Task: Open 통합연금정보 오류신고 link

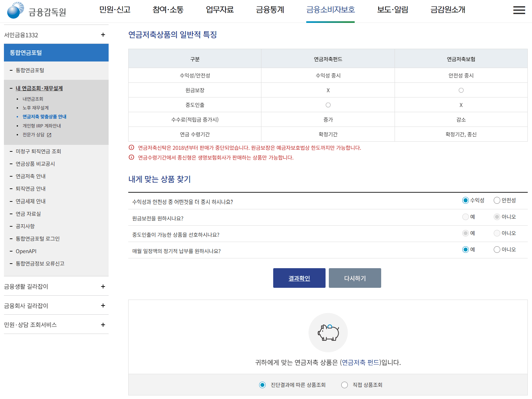Action: tap(40, 264)
